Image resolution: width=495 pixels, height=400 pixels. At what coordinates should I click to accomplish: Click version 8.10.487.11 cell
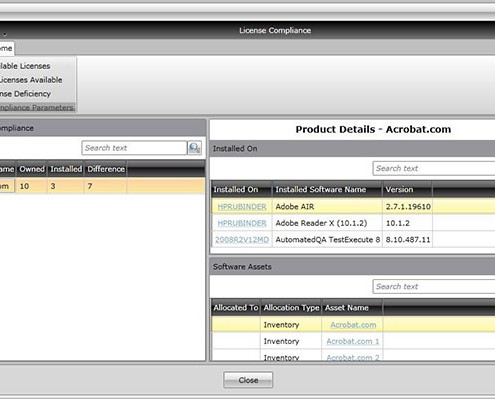pyautogui.click(x=408, y=240)
